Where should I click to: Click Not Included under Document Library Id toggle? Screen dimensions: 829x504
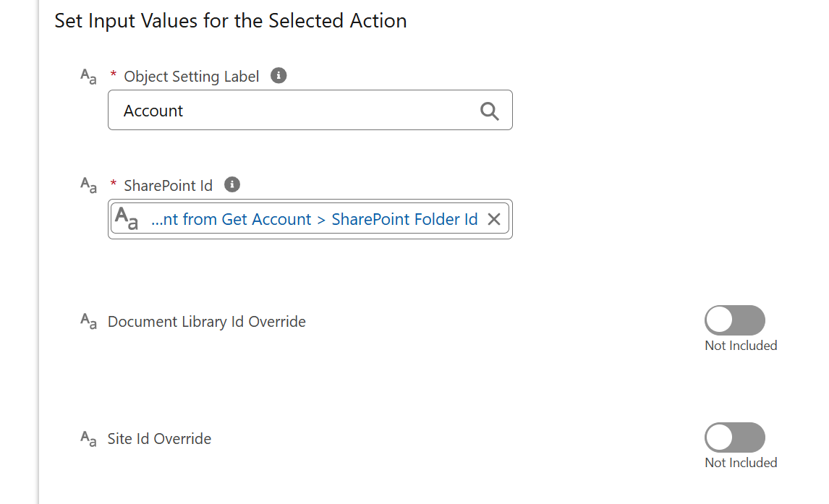(741, 346)
